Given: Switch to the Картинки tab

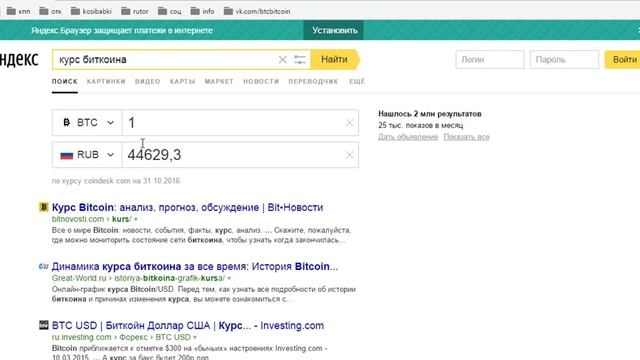Looking at the screenshot, I should pos(106,81).
